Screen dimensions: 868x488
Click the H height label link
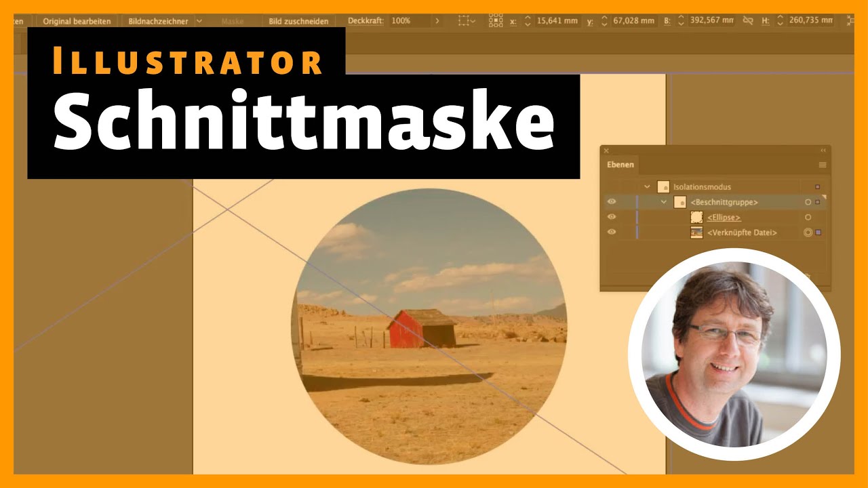(766, 22)
